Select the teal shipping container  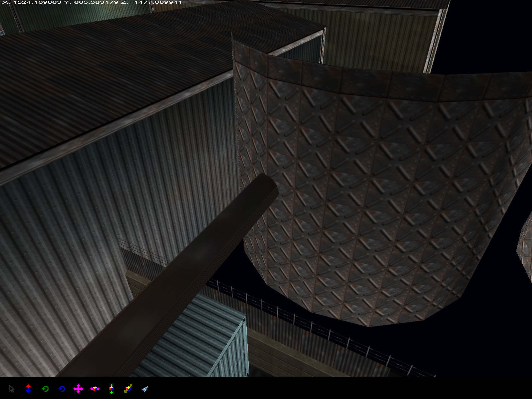pos(213,339)
